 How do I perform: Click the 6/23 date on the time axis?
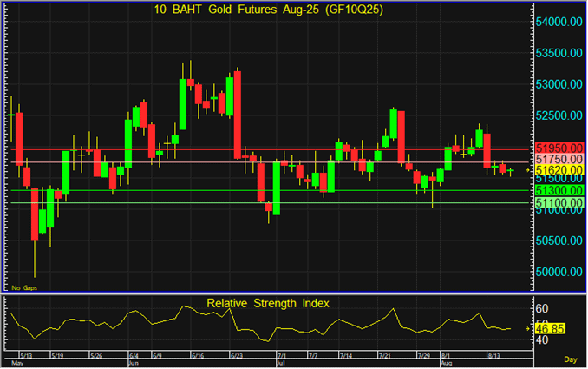[x=236, y=356]
